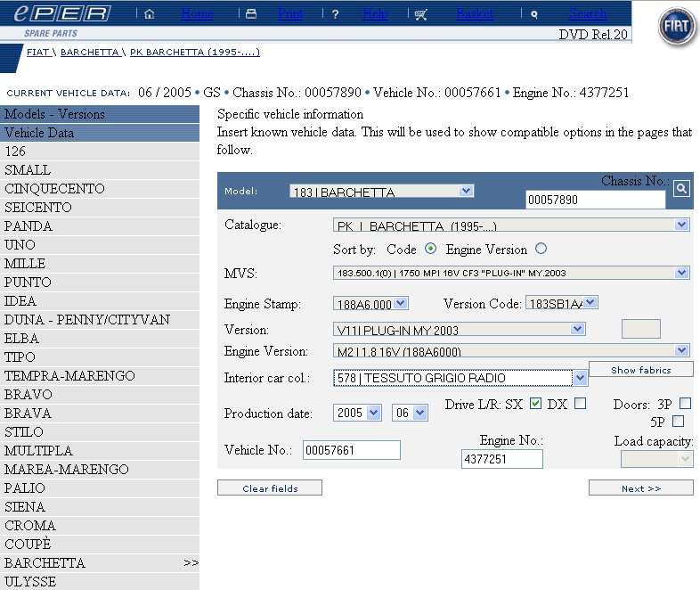This screenshot has height=590, width=700.
Task: Click the ePER Spare Parts logo
Action: tap(62, 20)
